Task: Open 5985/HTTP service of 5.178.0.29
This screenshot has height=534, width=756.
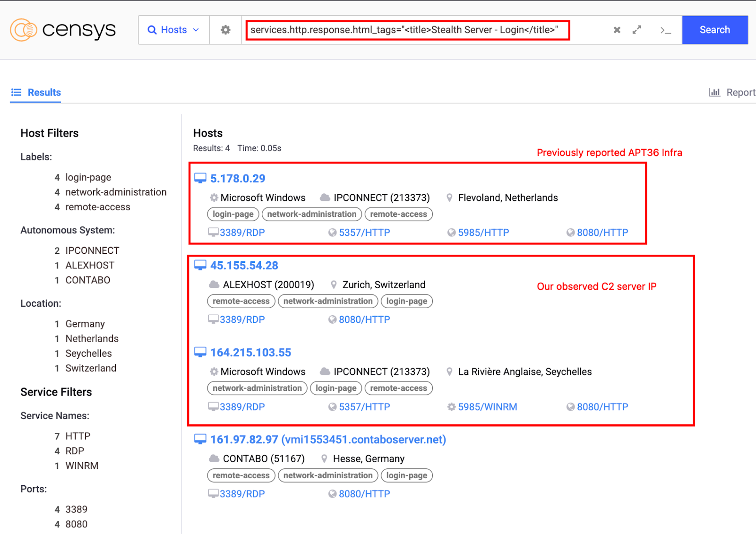Action: coord(483,232)
